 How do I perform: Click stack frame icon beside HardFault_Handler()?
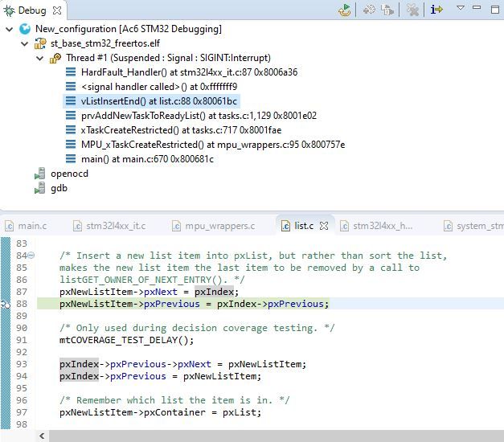point(71,72)
